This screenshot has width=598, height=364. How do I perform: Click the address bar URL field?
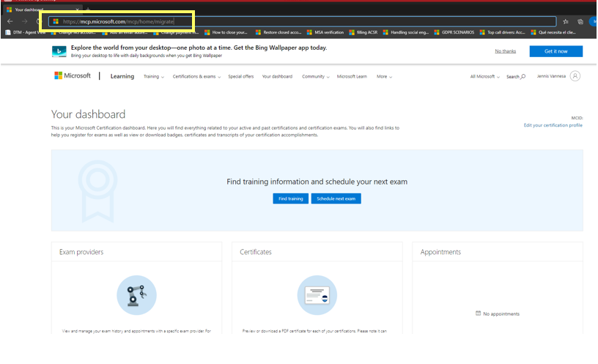[x=302, y=21]
